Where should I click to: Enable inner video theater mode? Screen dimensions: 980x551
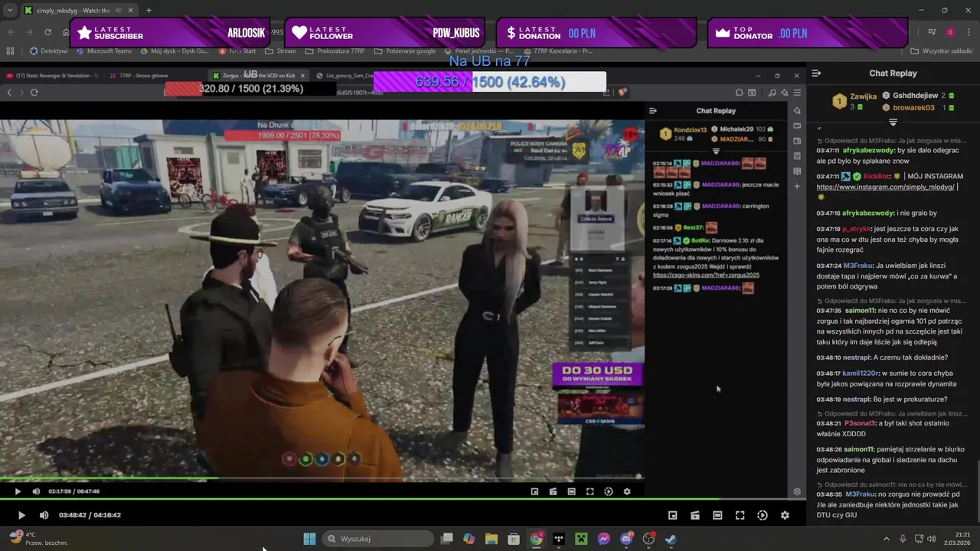coord(571,491)
